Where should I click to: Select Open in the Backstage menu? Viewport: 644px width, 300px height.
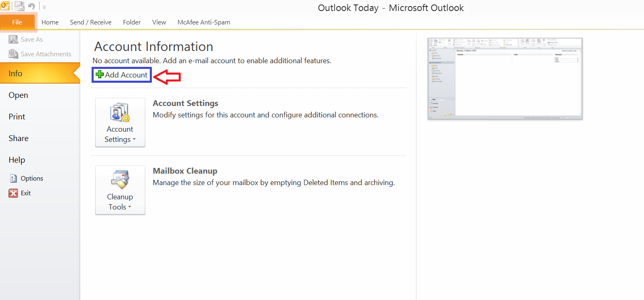click(x=18, y=95)
